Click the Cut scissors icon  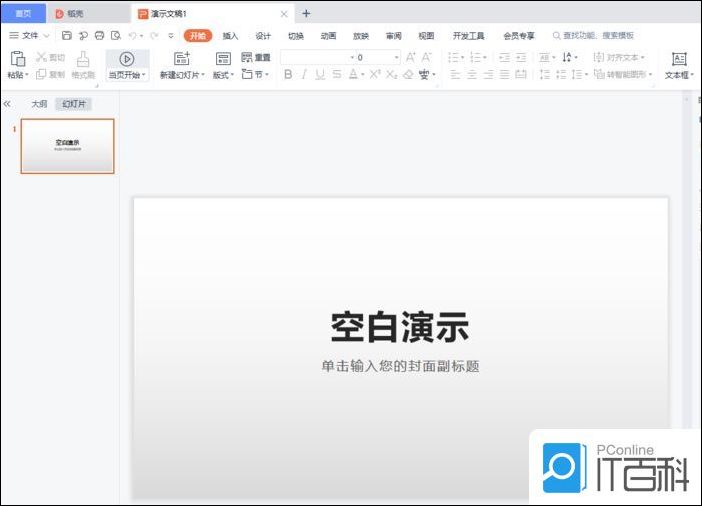41,57
